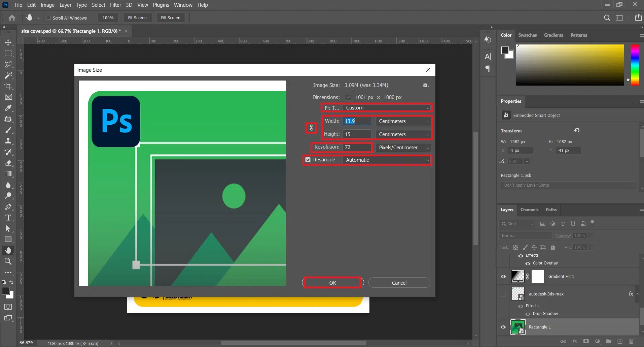Expand the Pixels/Centimeter resolution dropdown
The height and width of the screenshot is (347, 644).
[x=403, y=148]
